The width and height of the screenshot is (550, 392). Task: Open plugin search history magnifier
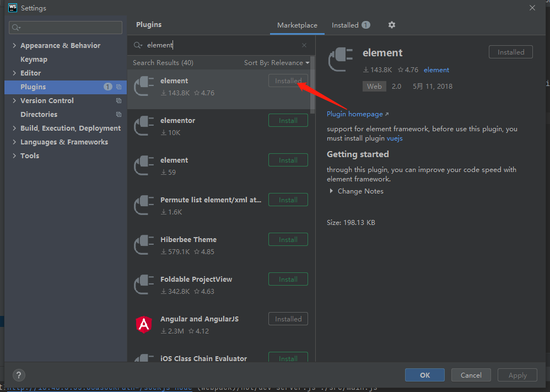pyautogui.click(x=138, y=45)
